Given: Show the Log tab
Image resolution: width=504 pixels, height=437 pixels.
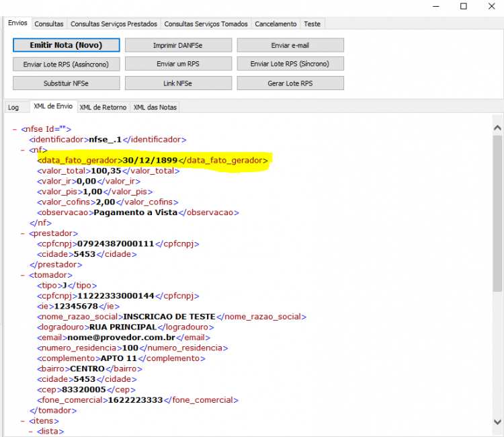Looking at the screenshot, I should point(13,107).
